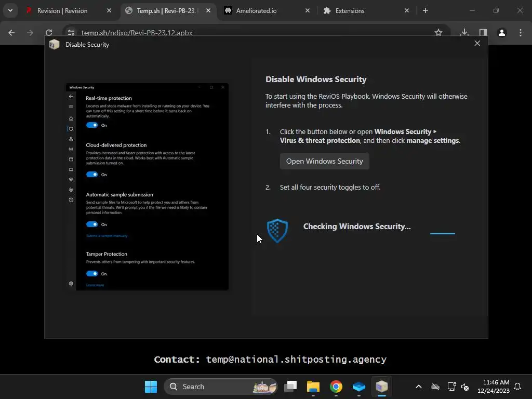Click the network tray icon
Image resolution: width=532 pixels, height=399 pixels.
tap(451, 387)
